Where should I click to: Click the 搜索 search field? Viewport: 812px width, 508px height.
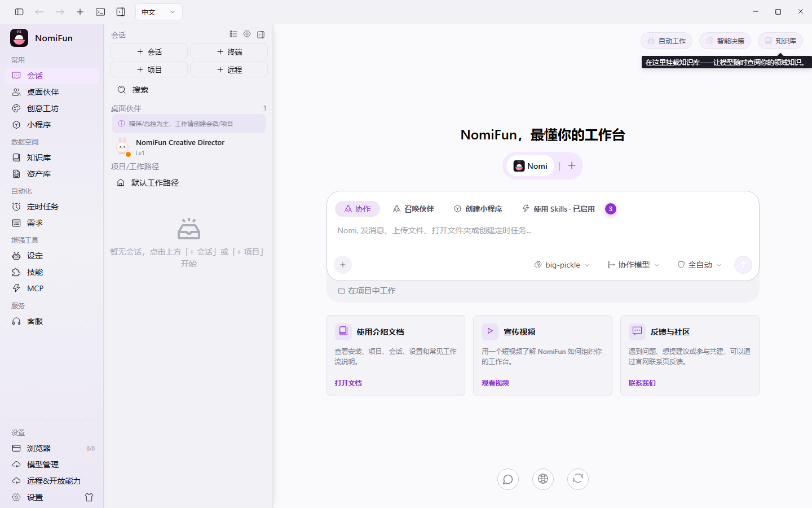click(x=189, y=90)
